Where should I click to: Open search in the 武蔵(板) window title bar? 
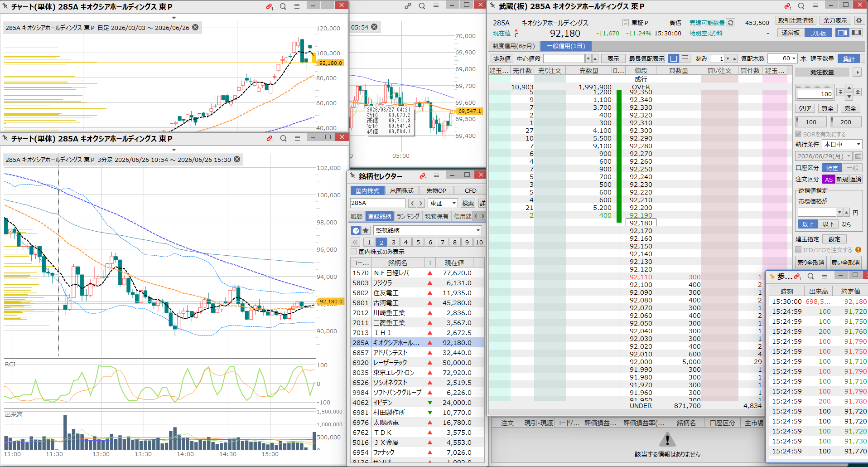pyautogui.click(x=801, y=6)
